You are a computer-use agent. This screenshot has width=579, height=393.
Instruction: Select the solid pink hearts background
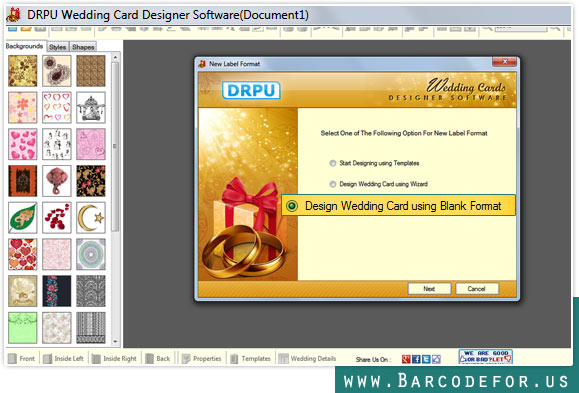click(x=23, y=144)
